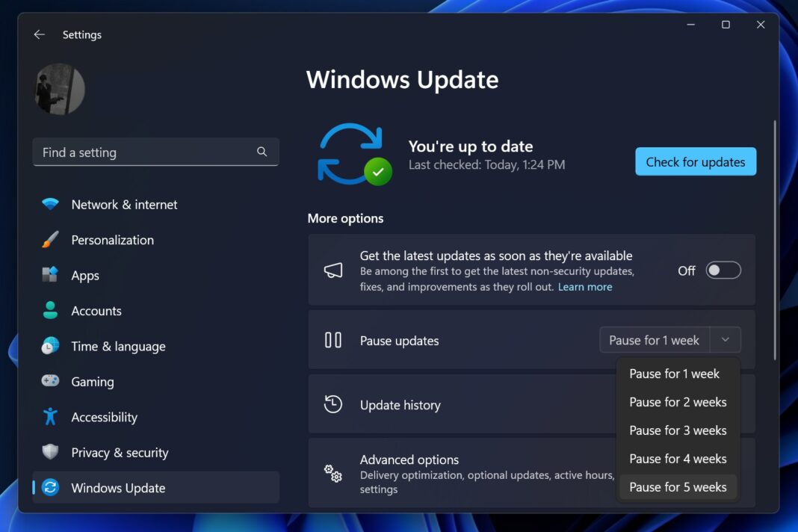Image resolution: width=798 pixels, height=532 pixels.
Task: Go to Privacy & security
Action: [x=155, y=452]
